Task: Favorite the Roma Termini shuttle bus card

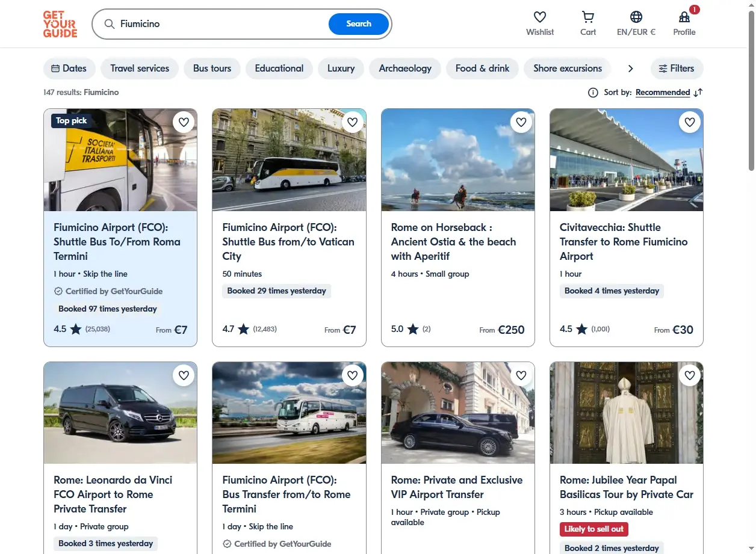Action: (x=184, y=123)
